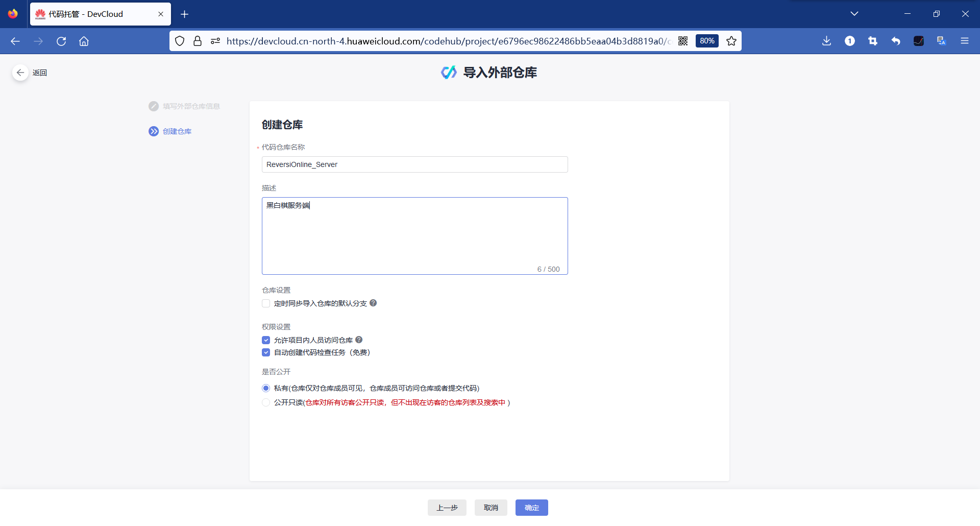Uncheck 允许项目内人员访问仓库
The height and width of the screenshot is (526, 980).
pyautogui.click(x=266, y=340)
